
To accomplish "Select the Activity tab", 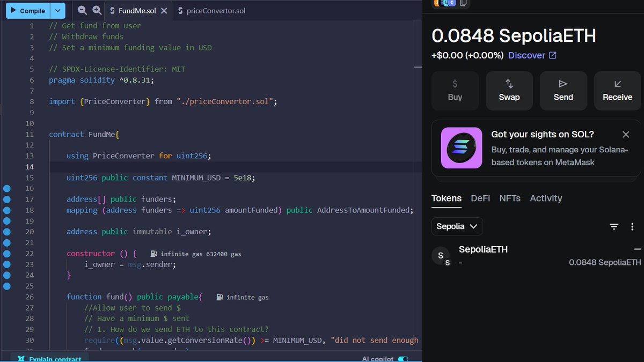I will click(x=546, y=198).
